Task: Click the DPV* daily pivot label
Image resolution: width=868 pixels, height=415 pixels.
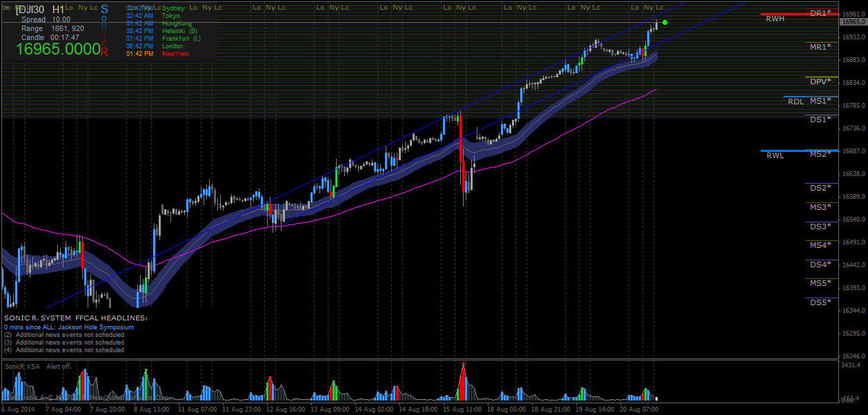Action: pyautogui.click(x=820, y=81)
